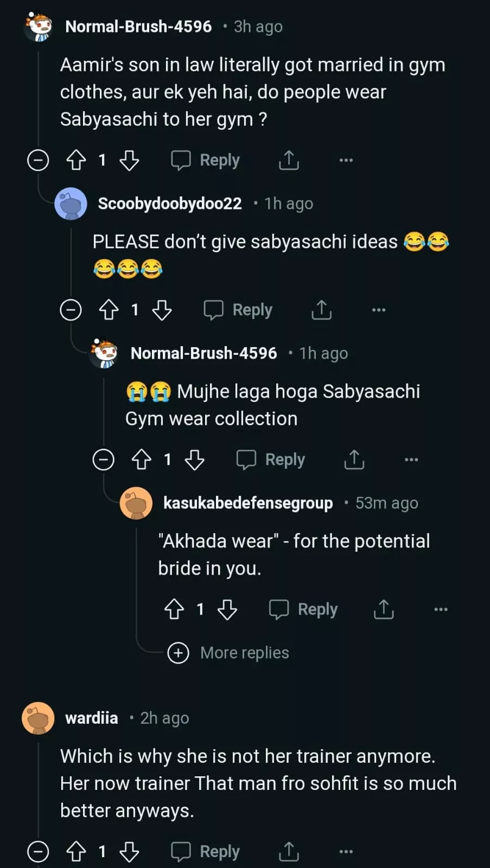
Task: Upvote kasukabedefensegroup's Akhada wear comment
Action: coord(174,610)
